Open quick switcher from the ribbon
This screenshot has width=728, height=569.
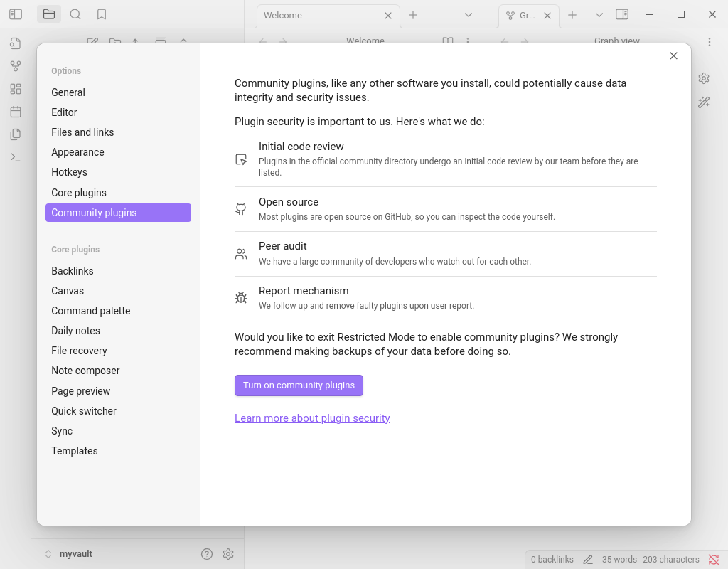(16, 43)
